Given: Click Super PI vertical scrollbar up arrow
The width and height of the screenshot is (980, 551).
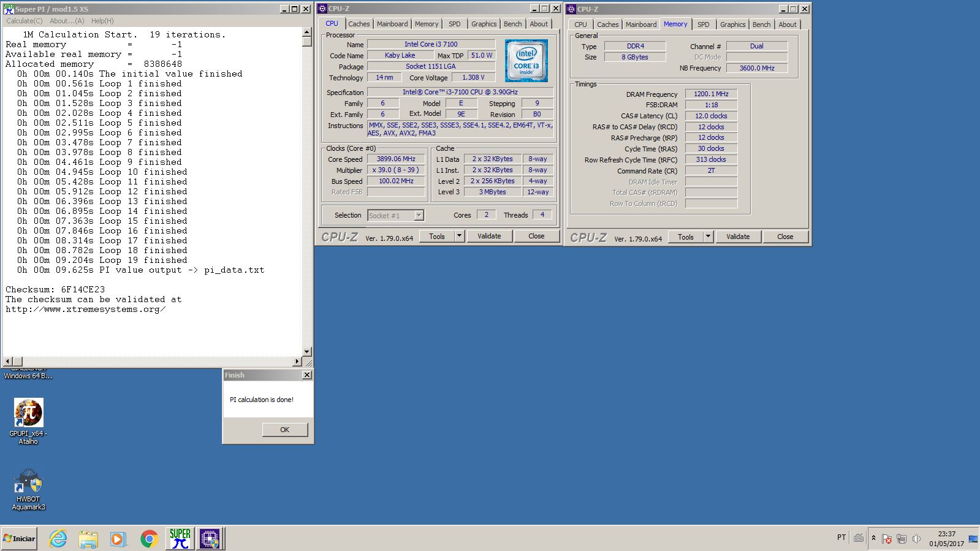Looking at the screenshot, I should pyautogui.click(x=307, y=32).
